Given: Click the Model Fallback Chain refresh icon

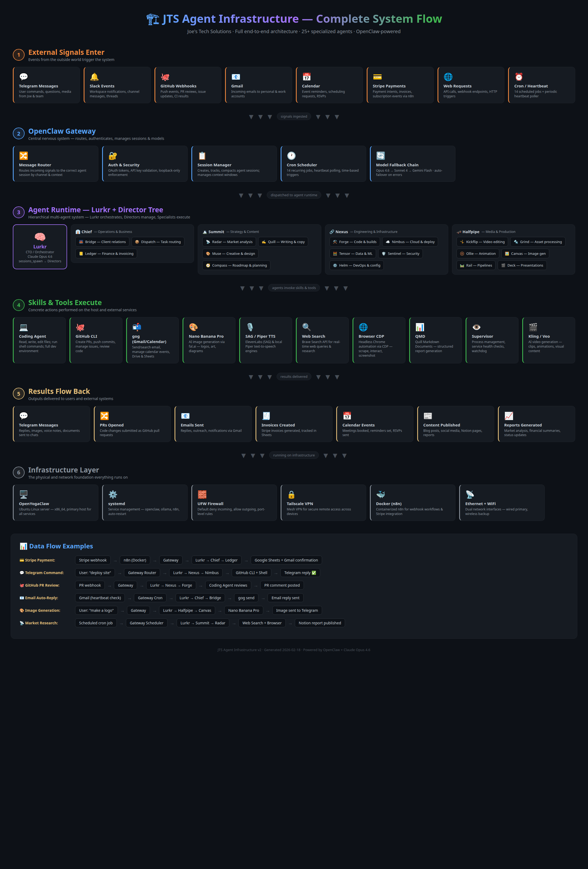Looking at the screenshot, I should tap(381, 156).
